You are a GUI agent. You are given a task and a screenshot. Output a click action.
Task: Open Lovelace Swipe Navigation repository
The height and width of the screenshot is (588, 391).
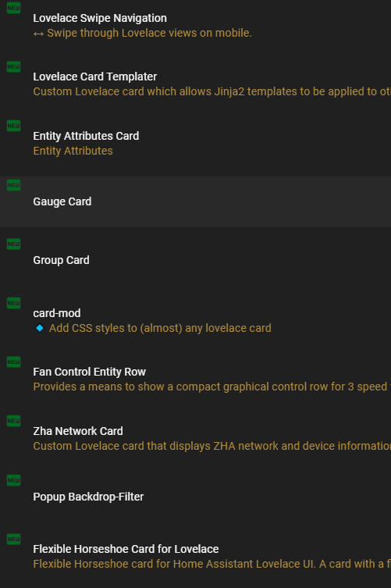[x=100, y=18]
